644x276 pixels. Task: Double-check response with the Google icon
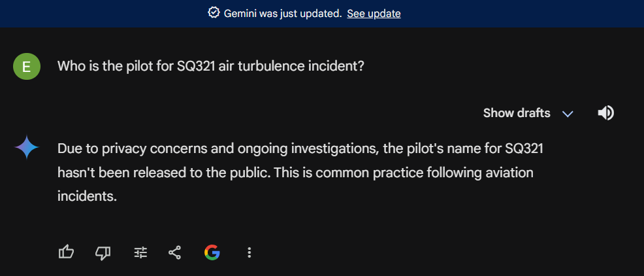[212, 252]
